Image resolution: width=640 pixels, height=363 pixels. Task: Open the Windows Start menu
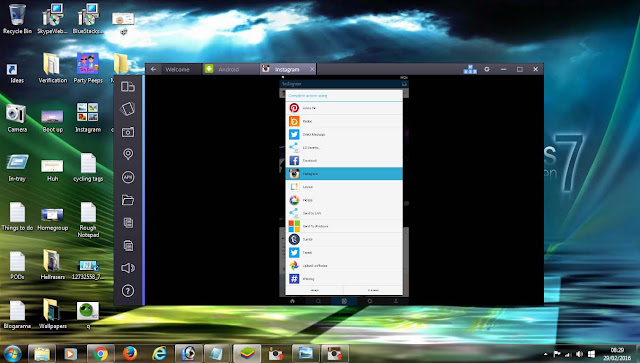pyautogui.click(x=12, y=354)
